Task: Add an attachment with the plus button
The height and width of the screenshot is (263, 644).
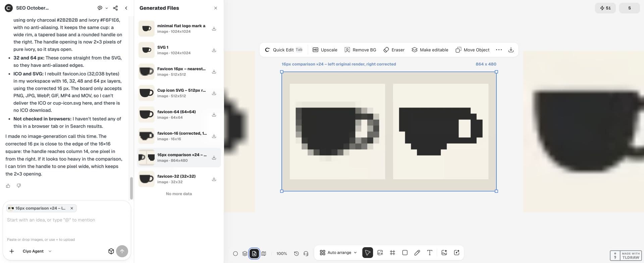Action: tap(12, 251)
